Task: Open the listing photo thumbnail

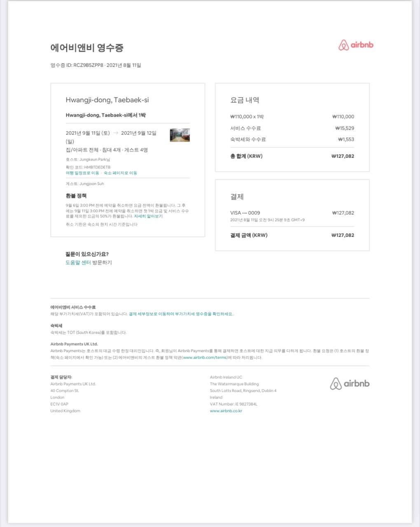Action: pos(180,135)
